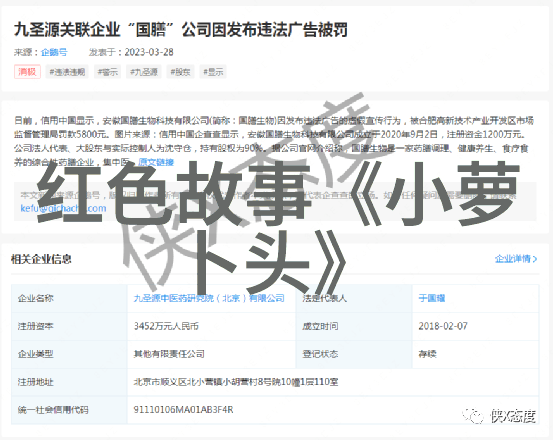Image resolution: width=553 pixels, height=440 pixels.
Task: Select the 企业名称 label cell
Action: coord(69,298)
